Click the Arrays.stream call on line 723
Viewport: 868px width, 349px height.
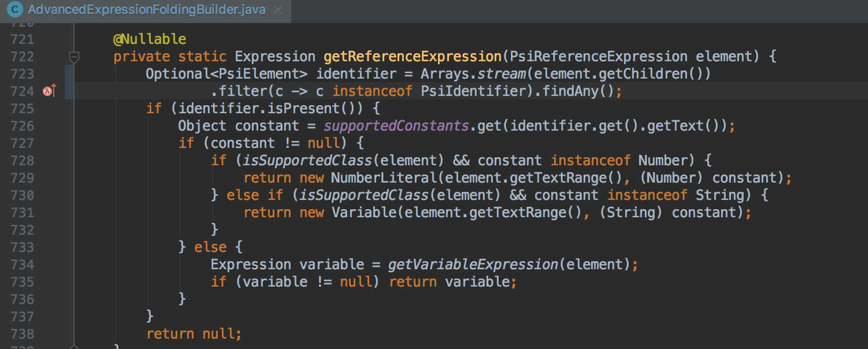click(x=453, y=74)
